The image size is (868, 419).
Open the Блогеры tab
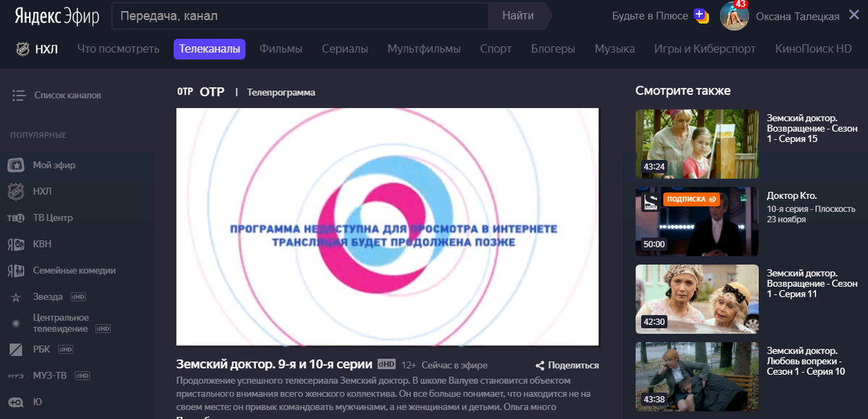point(553,49)
